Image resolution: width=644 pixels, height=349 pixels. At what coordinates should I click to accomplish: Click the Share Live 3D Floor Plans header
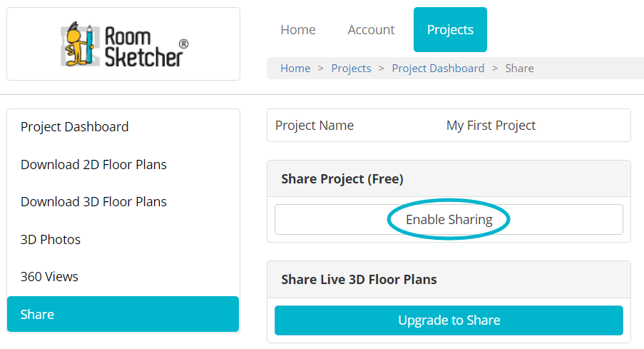tap(359, 280)
